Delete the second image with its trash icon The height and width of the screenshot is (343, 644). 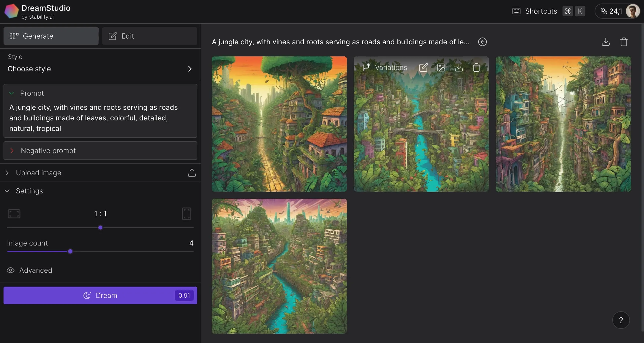(476, 67)
